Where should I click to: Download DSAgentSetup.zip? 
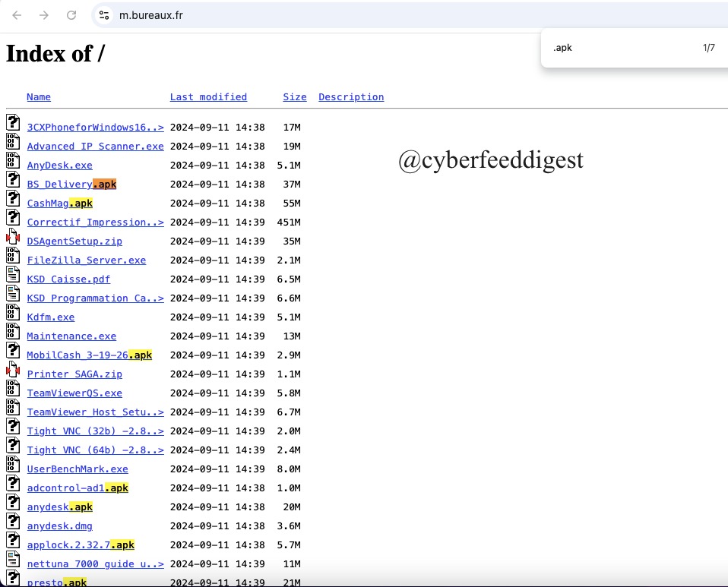pos(74,241)
